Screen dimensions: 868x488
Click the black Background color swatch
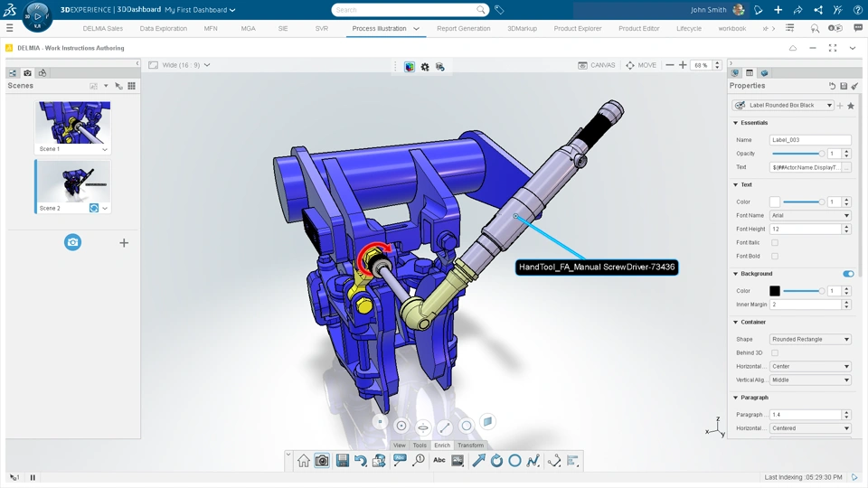[x=775, y=290]
